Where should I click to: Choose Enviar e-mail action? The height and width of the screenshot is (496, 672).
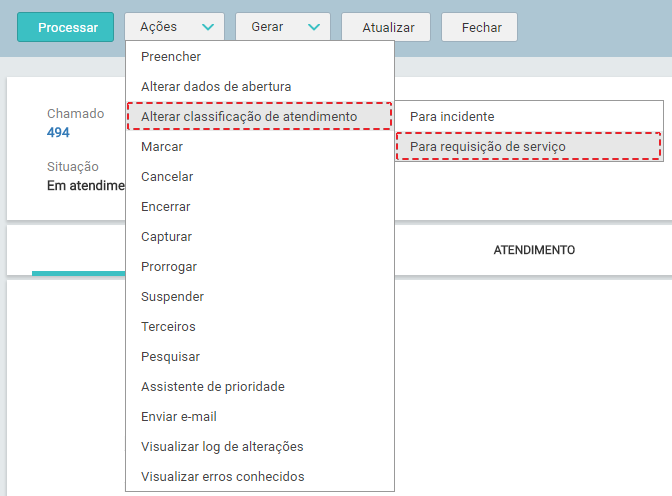click(179, 417)
